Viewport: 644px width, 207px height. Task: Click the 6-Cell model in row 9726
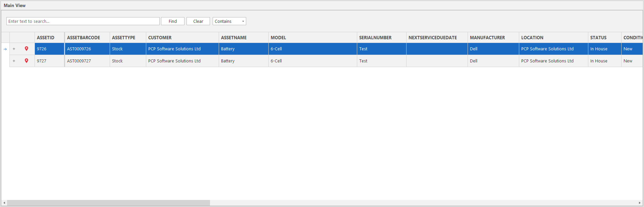[x=313, y=49]
